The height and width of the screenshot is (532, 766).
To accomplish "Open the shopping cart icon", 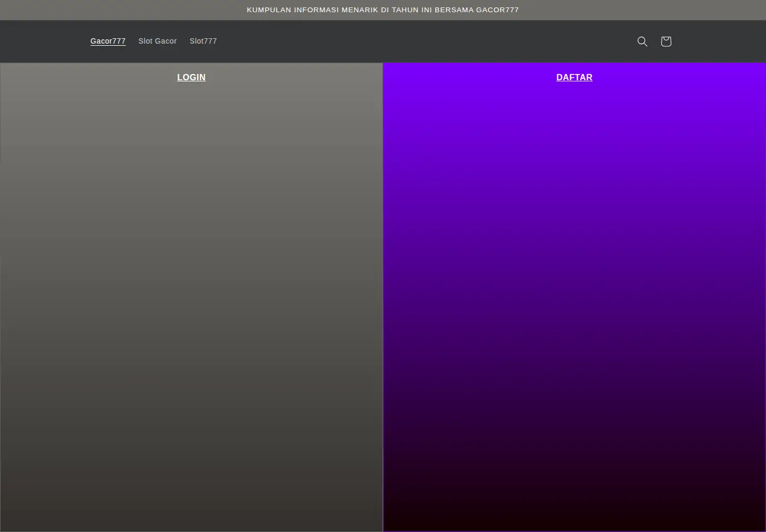I will 666,41.
